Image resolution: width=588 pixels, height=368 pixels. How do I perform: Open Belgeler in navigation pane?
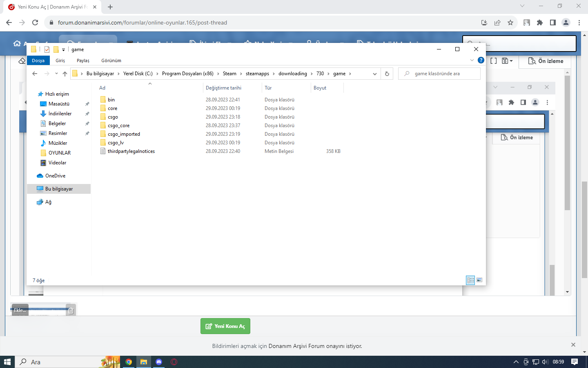click(57, 123)
